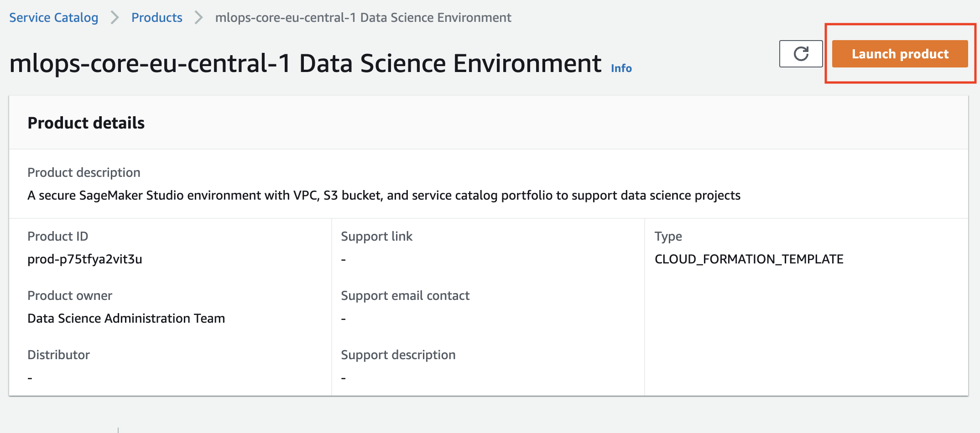Click the Type field label

[x=668, y=236]
